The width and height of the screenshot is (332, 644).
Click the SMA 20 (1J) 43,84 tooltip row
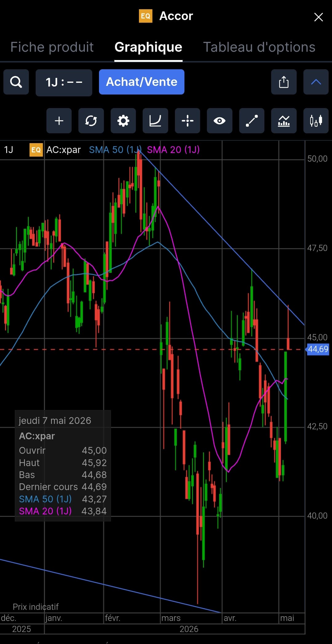click(x=63, y=511)
